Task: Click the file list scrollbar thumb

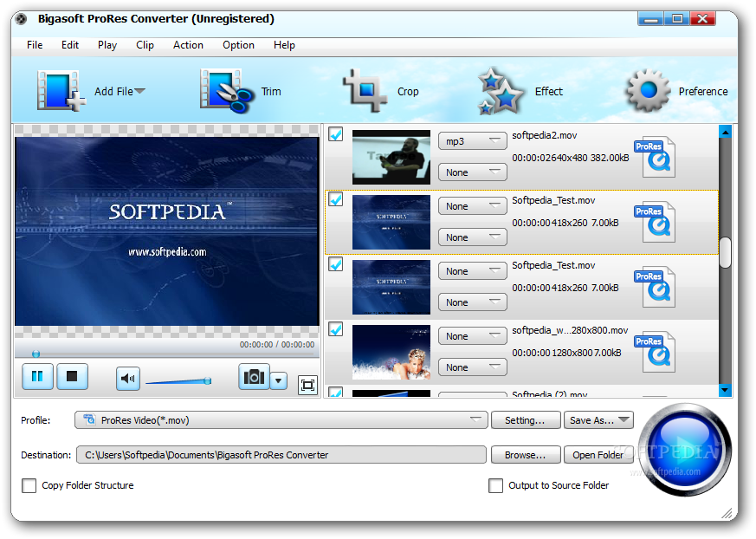Action: point(725,252)
